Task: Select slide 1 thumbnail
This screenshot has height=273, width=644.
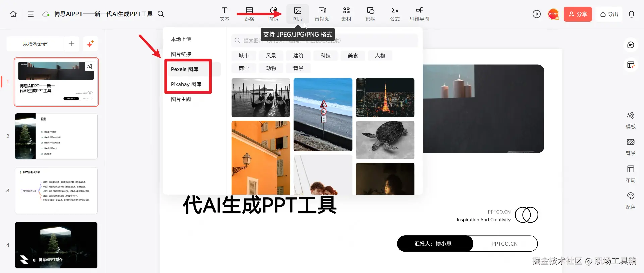Action: click(x=56, y=82)
